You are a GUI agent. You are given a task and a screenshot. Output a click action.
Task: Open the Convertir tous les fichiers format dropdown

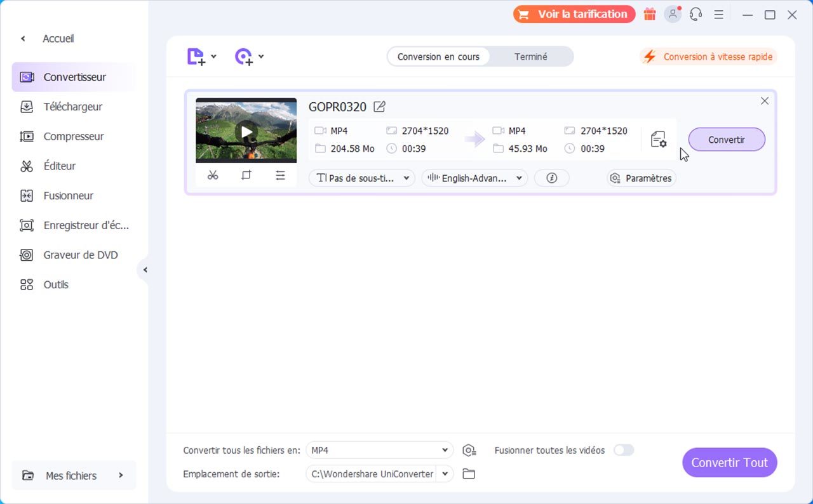[x=379, y=450]
